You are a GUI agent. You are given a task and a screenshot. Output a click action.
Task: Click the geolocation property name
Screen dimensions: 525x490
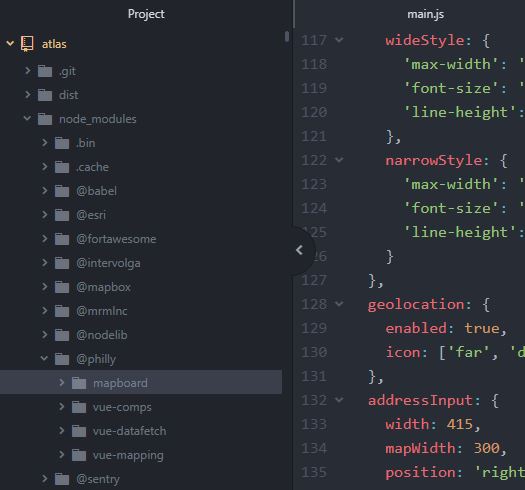pyautogui.click(x=416, y=304)
